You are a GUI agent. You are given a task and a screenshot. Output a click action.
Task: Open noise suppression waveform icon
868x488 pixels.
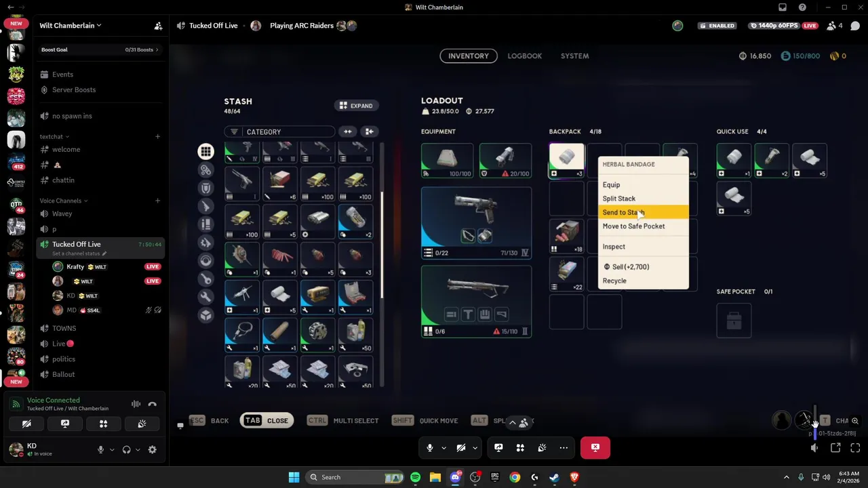click(136, 405)
